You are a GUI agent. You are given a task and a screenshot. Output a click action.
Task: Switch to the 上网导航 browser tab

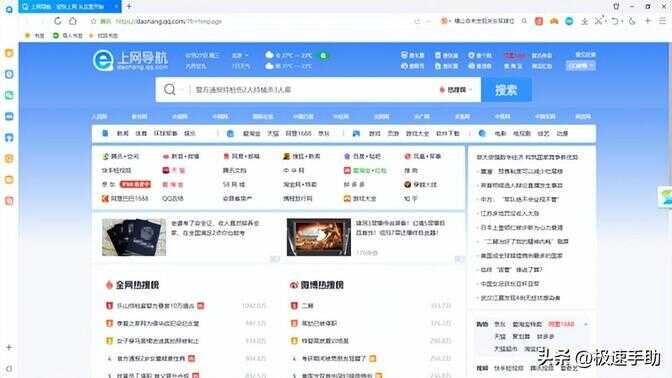click(x=69, y=6)
